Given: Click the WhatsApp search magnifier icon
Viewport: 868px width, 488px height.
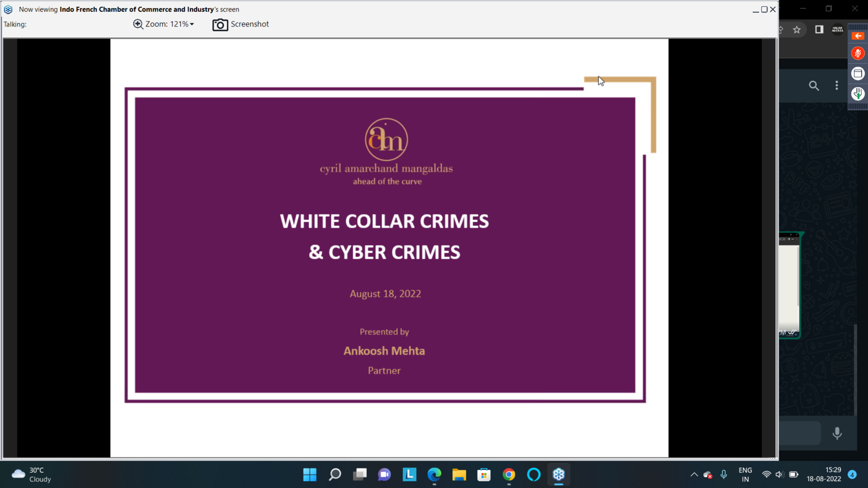Looking at the screenshot, I should [x=814, y=85].
